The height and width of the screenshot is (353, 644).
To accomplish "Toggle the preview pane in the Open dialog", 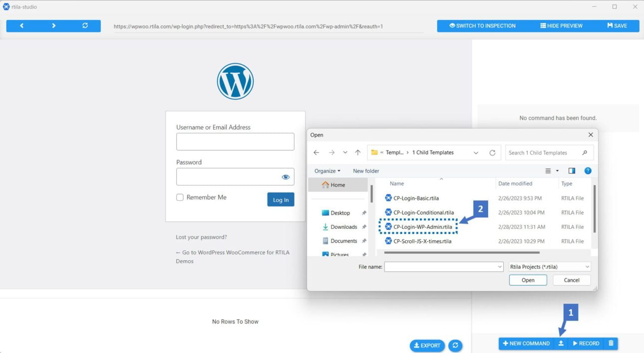I will click(571, 171).
